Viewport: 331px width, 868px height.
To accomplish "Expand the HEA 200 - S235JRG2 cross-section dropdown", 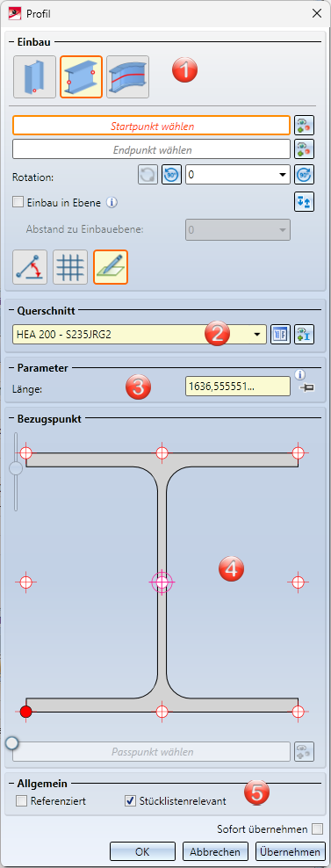I will 256,335.
